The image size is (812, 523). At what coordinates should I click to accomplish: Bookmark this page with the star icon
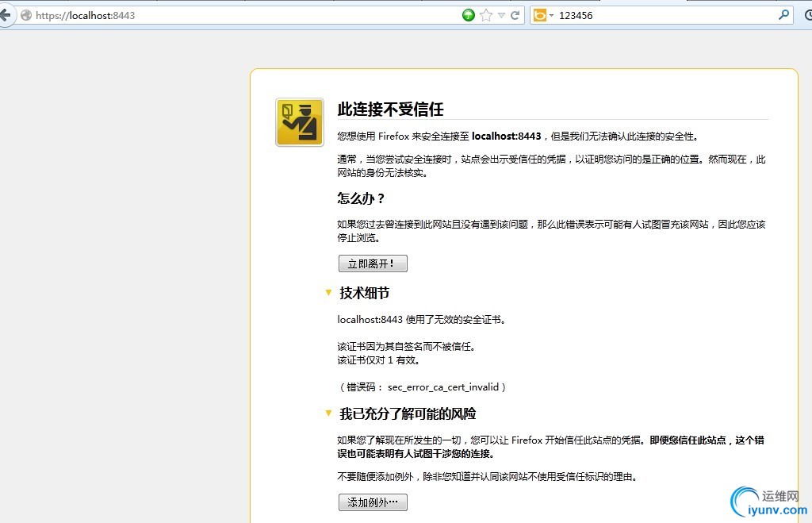(486, 15)
